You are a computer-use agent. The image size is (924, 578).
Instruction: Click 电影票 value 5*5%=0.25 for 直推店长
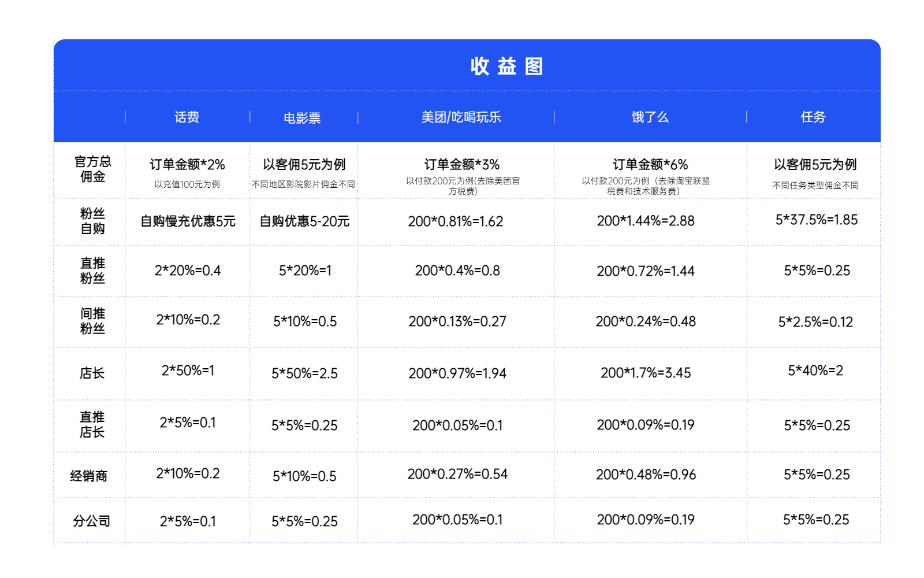[305, 425]
